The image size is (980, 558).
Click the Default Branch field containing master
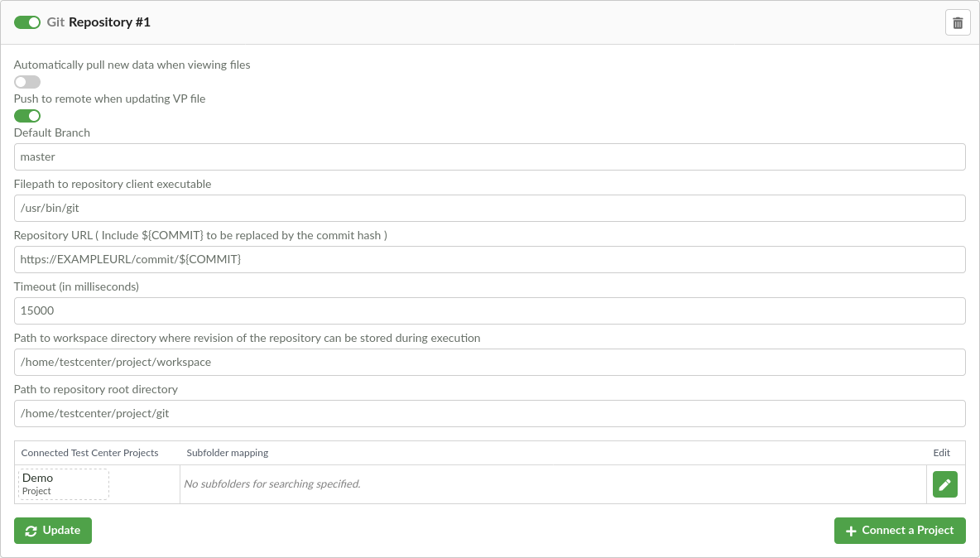coord(489,156)
